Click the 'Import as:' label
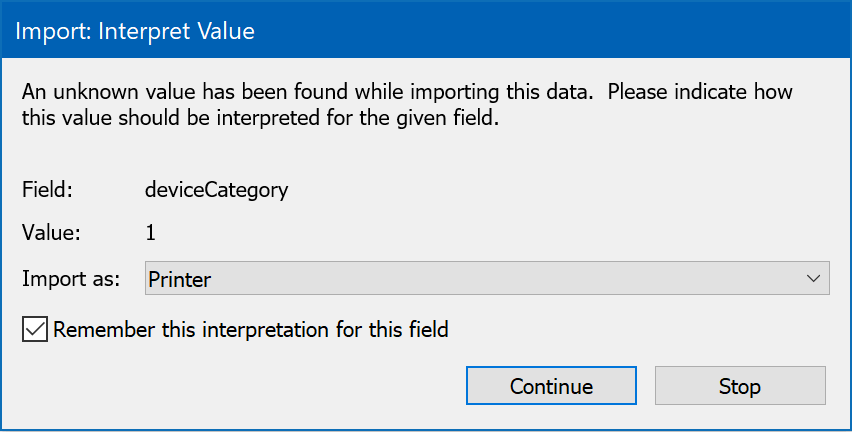 71,279
